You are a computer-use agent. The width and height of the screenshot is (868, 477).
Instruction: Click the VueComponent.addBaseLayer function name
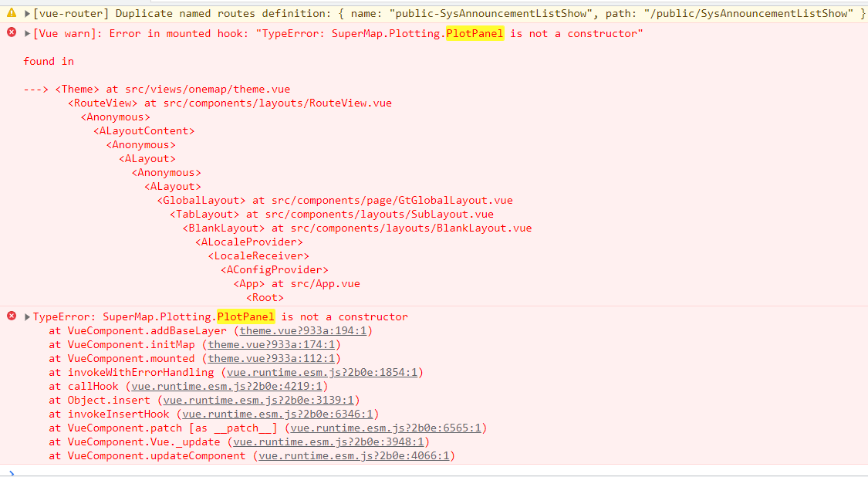pyautogui.click(x=147, y=331)
